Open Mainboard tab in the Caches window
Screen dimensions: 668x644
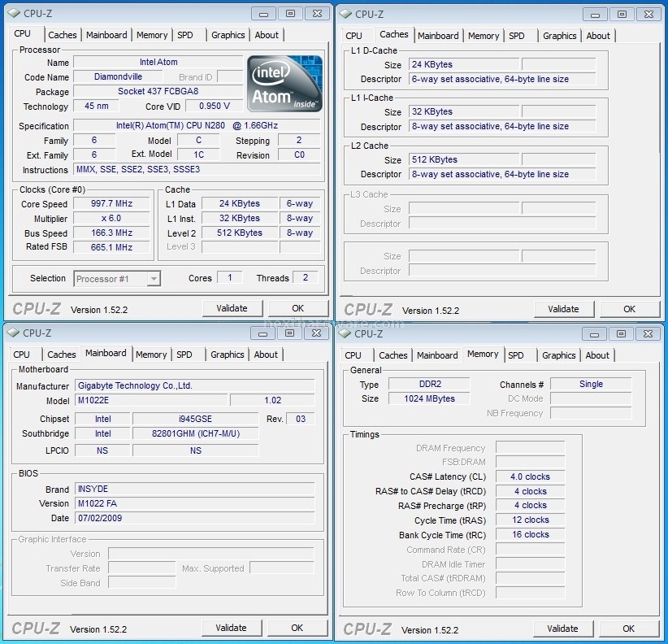438,36
